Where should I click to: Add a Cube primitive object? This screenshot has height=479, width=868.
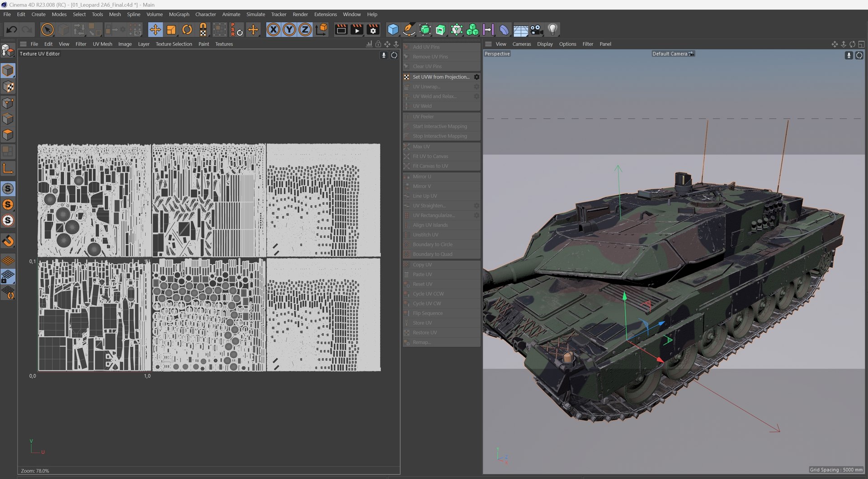[x=393, y=30]
